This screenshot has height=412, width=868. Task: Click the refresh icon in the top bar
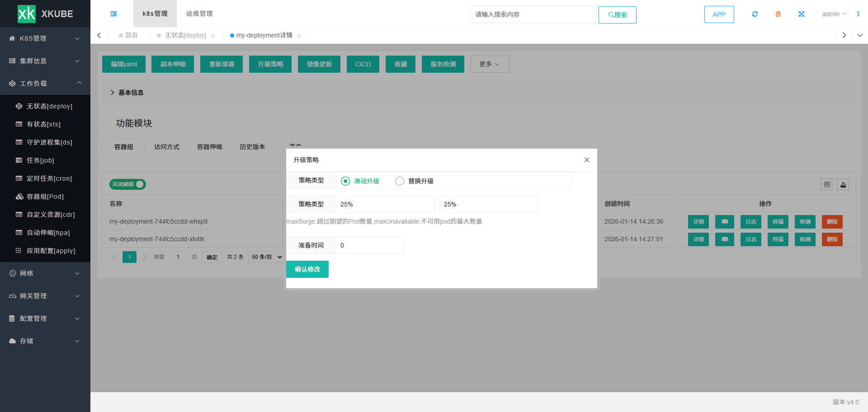point(755,14)
